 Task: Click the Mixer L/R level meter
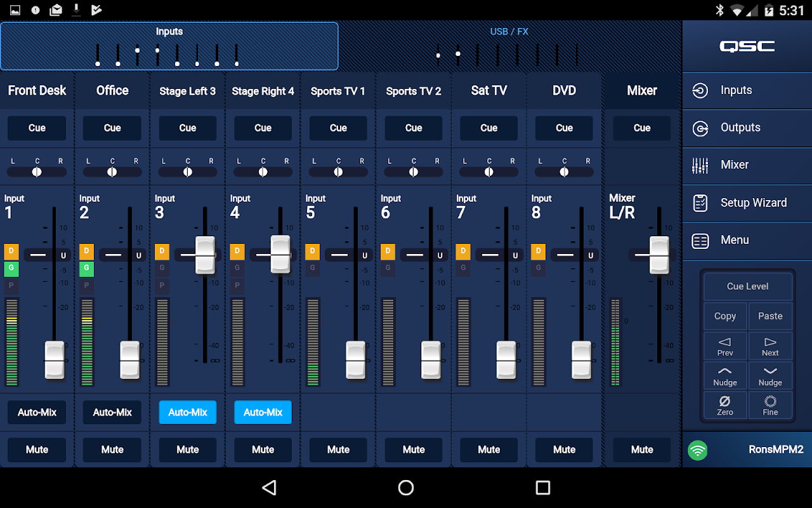tap(615, 342)
